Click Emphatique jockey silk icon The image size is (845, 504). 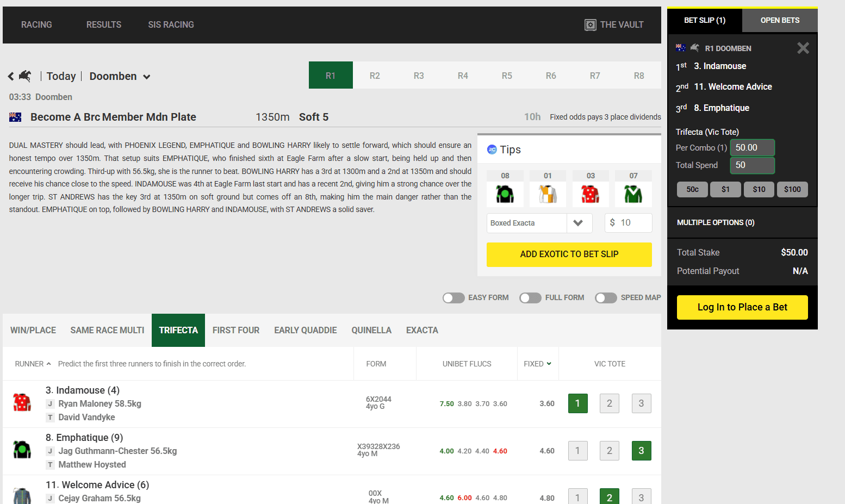(x=22, y=450)
